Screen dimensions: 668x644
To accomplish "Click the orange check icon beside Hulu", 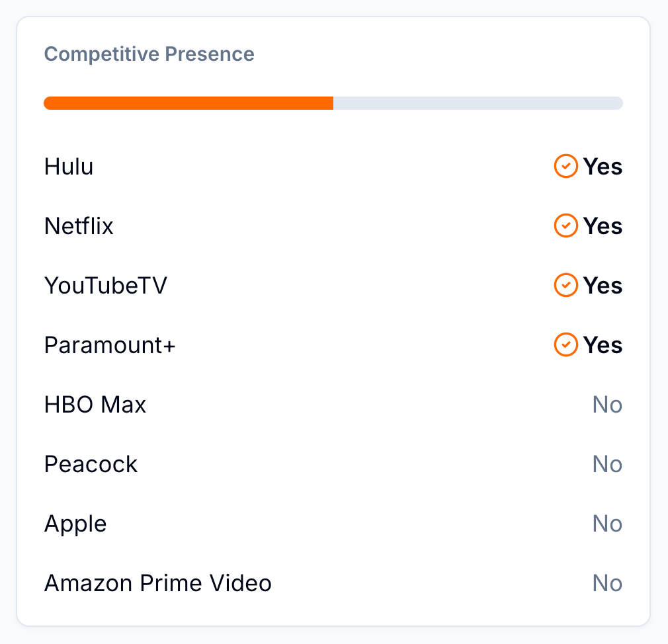I will (566, 166).
